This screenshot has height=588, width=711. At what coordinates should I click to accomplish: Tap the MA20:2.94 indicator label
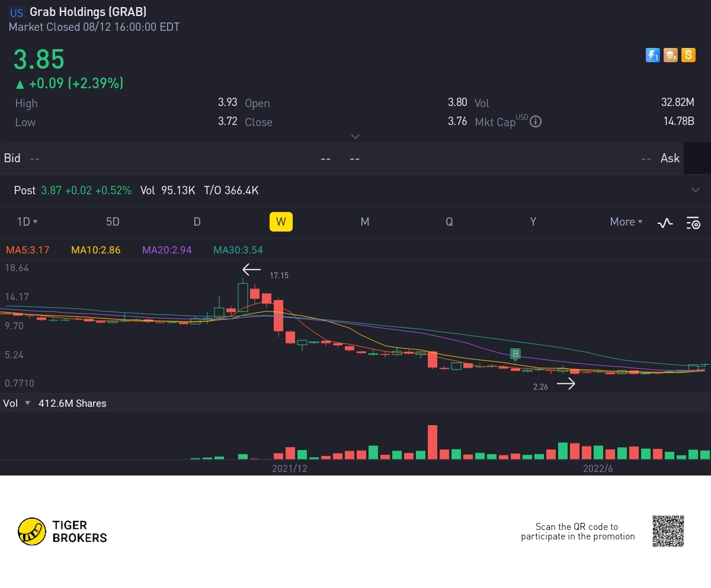coord(166,250)
